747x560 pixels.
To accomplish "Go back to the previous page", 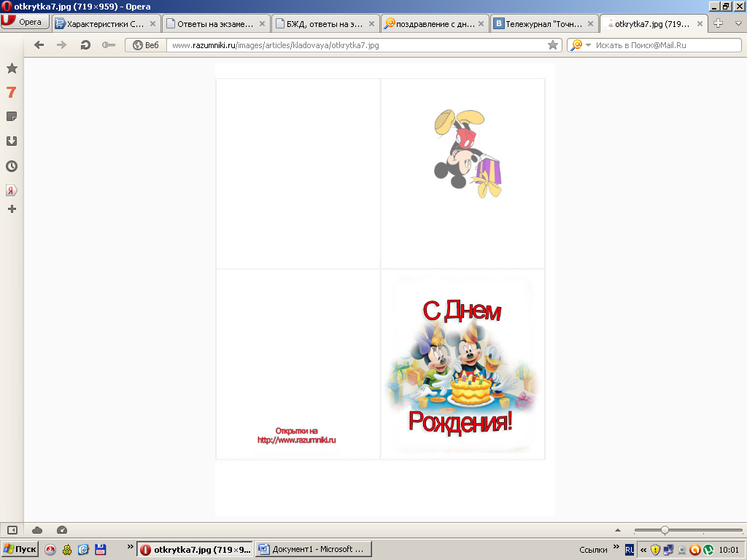I will (39, 45).
